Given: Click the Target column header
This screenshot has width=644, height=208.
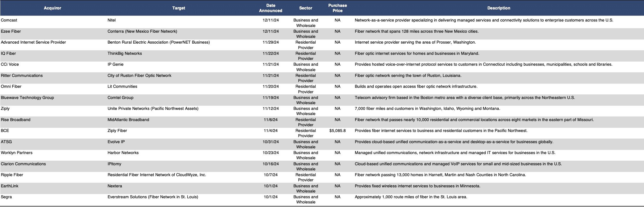Looking at the screenshot, I should (178, 8).
